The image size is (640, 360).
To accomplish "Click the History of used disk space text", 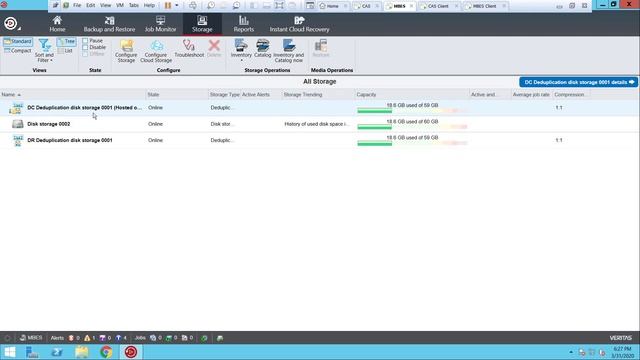I will [x=317, y=124].
